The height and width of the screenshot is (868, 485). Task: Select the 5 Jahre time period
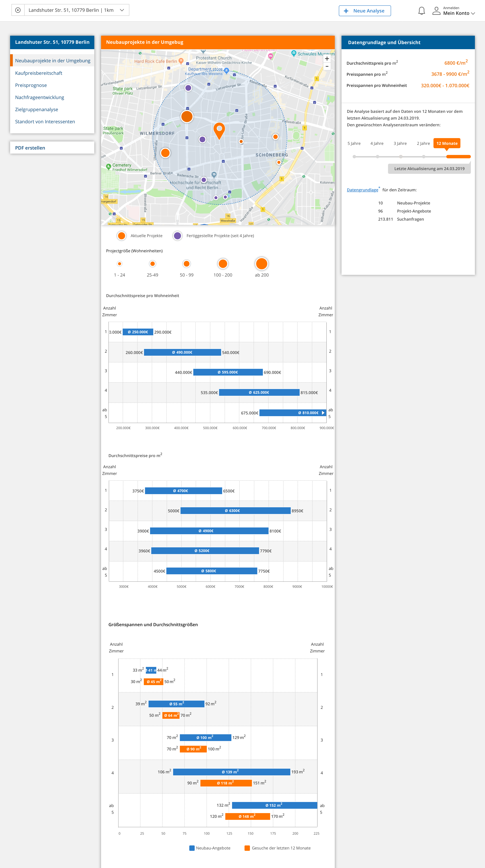pyautogui.click(x=354, y=143)
